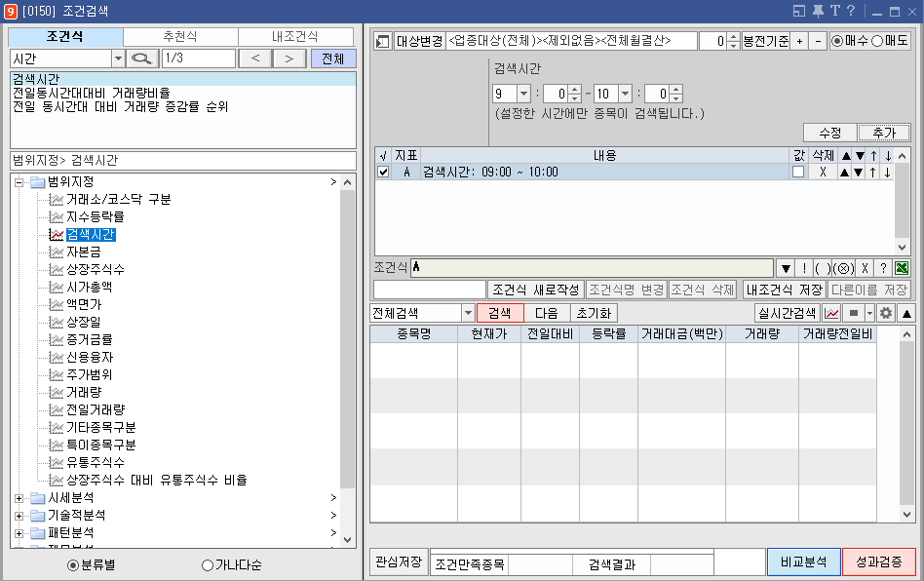Open the start hour dropdown showing 9
The width and height of the screenshot is (924, 581).
point(521,93)
